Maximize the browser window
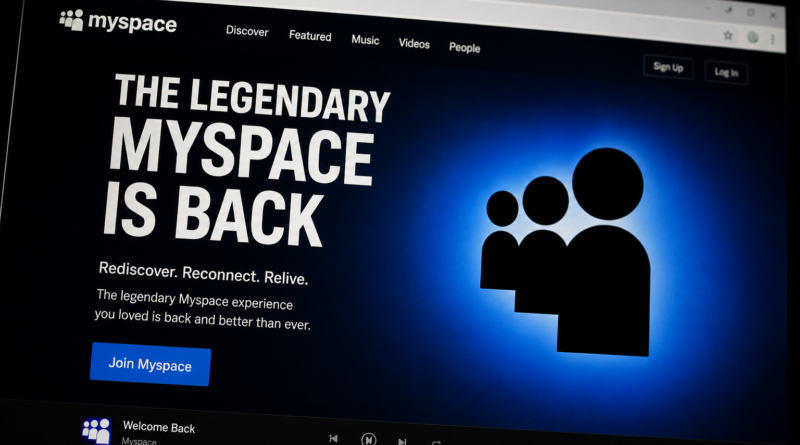This screenshot has height=445, width=800. pos(751,13)
